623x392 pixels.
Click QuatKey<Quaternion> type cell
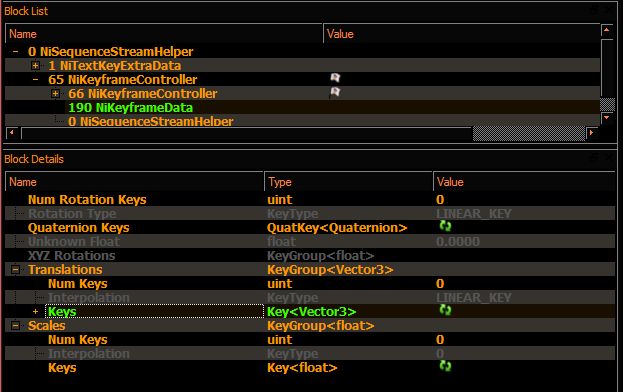coord(337,228)
